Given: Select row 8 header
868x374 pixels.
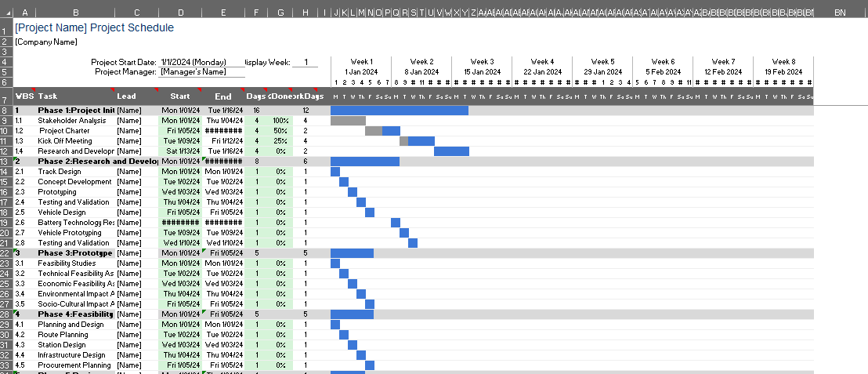Looking at the screenshot, I should click(x=6, y=111).
